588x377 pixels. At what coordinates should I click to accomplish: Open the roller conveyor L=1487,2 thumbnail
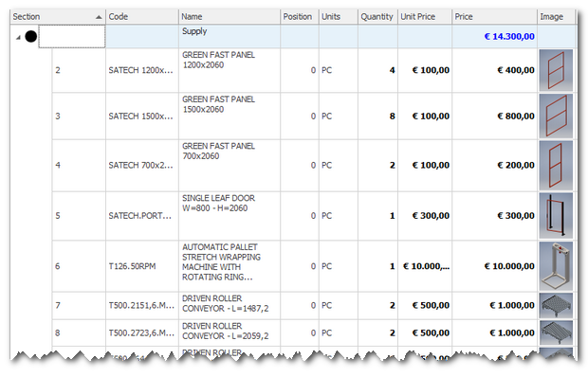coord(556,306)
